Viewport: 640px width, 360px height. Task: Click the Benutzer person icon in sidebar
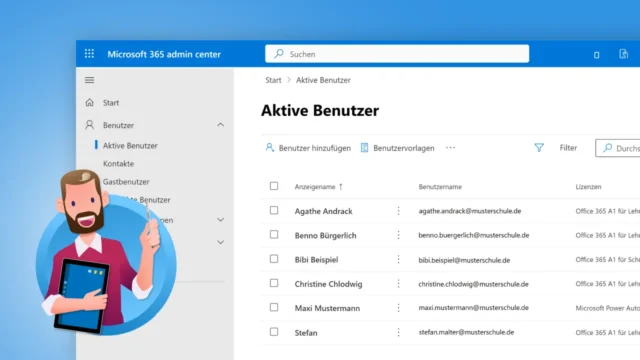89,125
